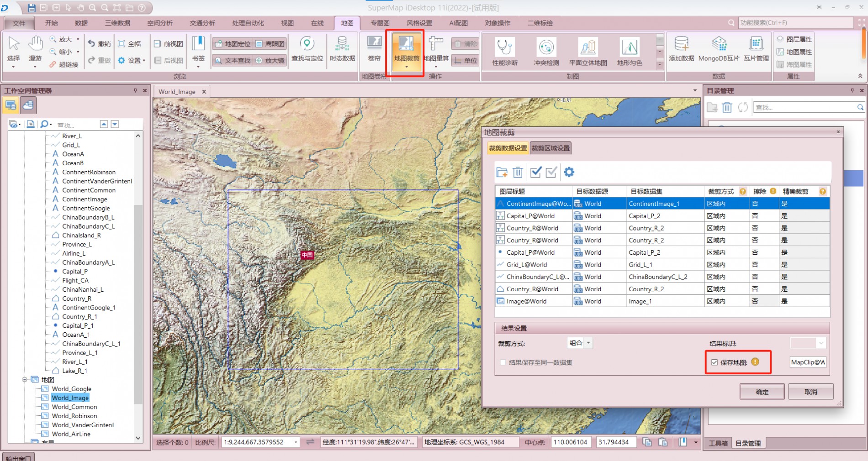Save workspace using the floppy disk icon
868x461 pixels.
click(x=32, y=8)
